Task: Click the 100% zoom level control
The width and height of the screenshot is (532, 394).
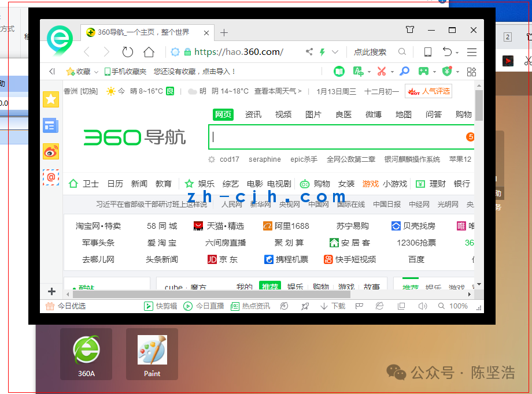Action: [x=453, y=306]
